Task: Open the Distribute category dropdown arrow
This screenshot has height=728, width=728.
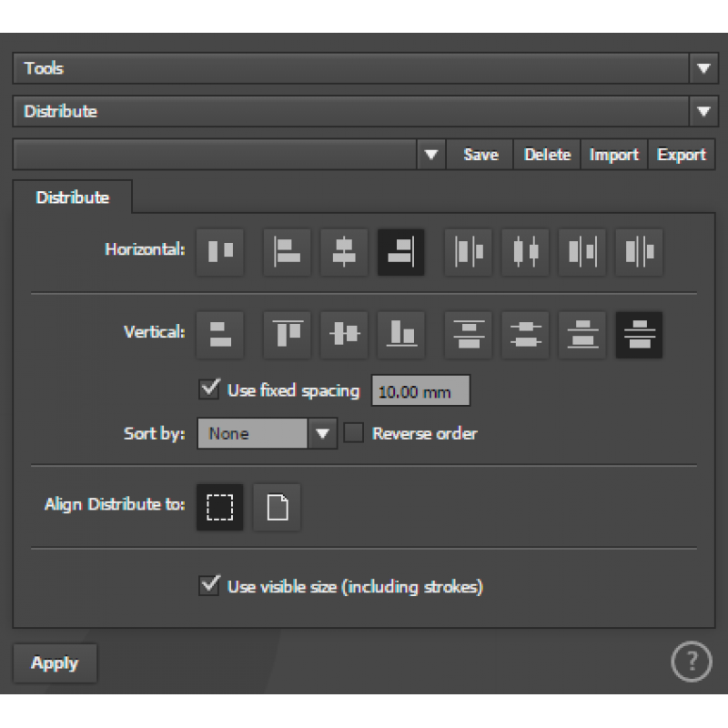Action: (703, 111)
